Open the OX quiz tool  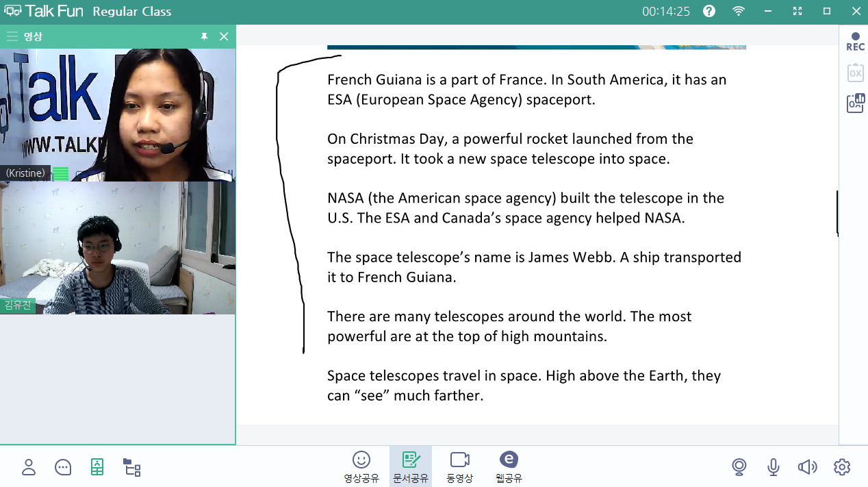click(x=855, y=73)
